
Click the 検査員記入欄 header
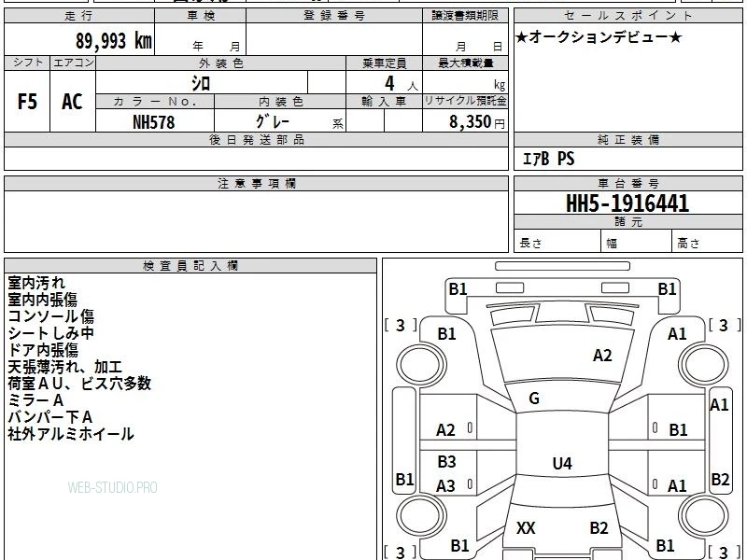190,266
